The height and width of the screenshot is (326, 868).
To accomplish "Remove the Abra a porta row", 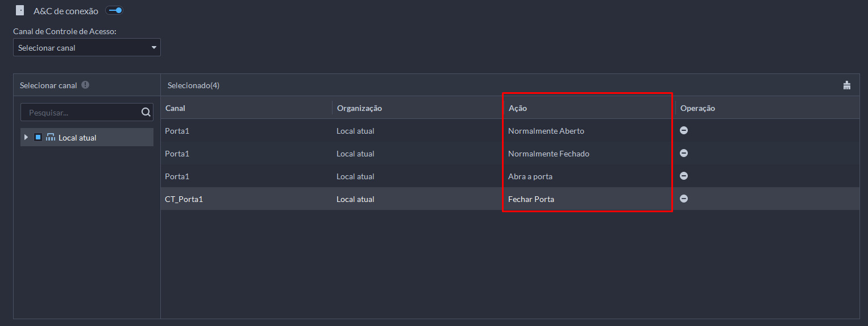I will tap(684, 176).
